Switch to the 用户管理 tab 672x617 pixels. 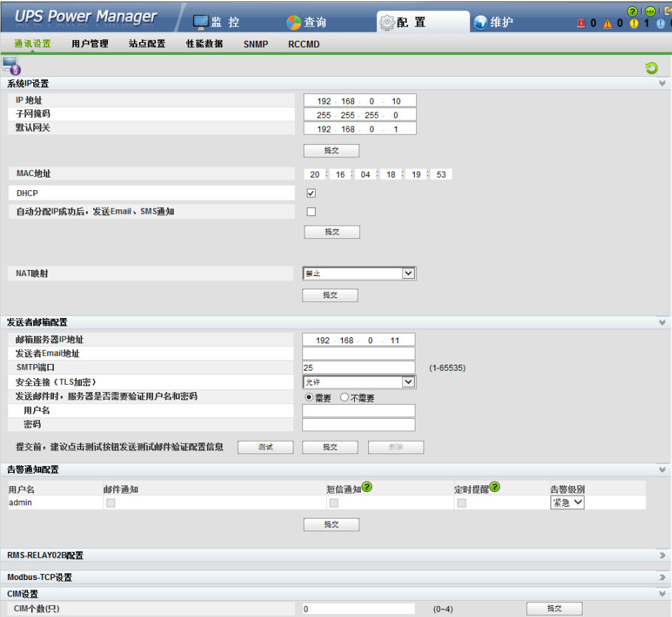coord(89,44)
